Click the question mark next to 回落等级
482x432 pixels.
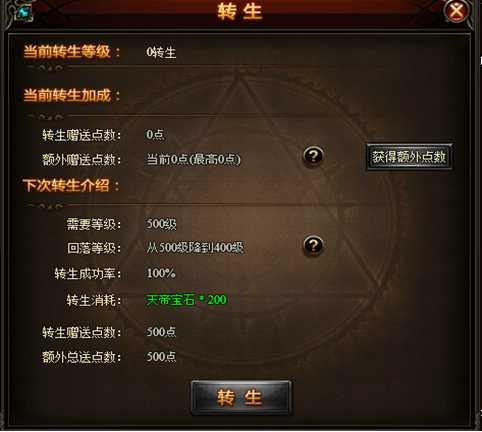pyautogui.click(x=313, y=246)
